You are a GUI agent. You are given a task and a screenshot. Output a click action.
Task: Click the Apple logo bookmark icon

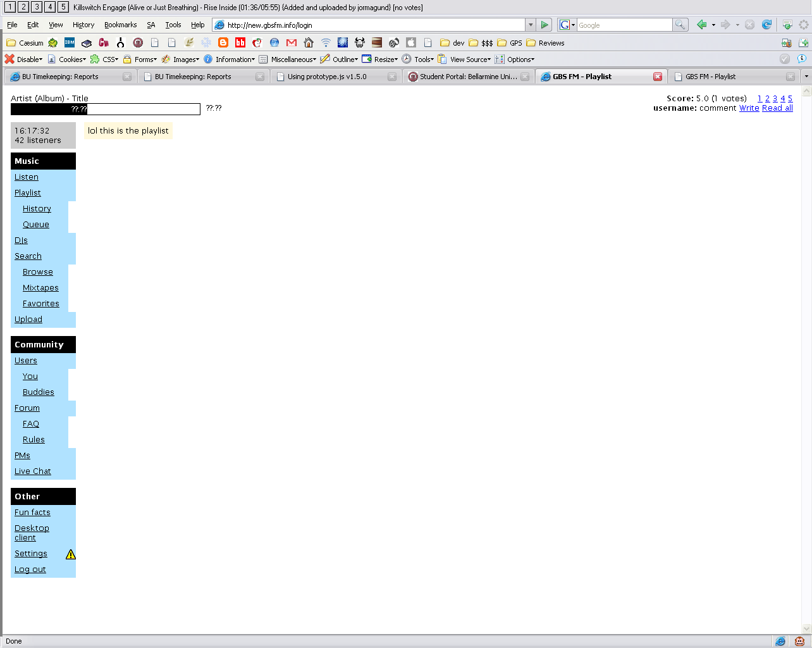(x=411, y=42)
